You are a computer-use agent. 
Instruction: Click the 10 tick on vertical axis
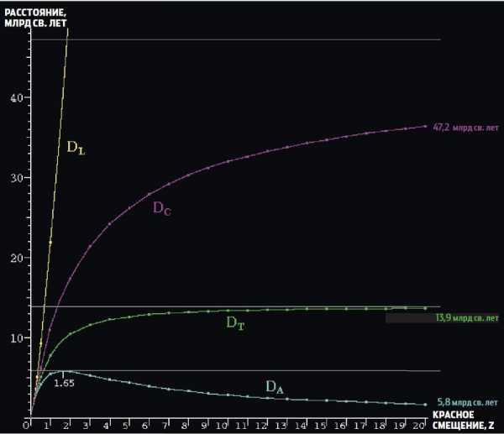pyautogui.click(x=17, y=338)
